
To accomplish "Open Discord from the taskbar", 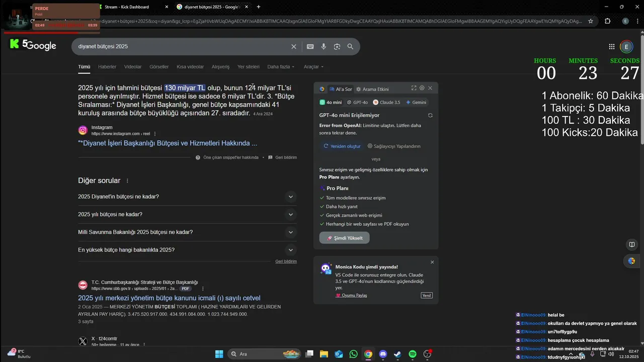I will (x=383, y=354).
